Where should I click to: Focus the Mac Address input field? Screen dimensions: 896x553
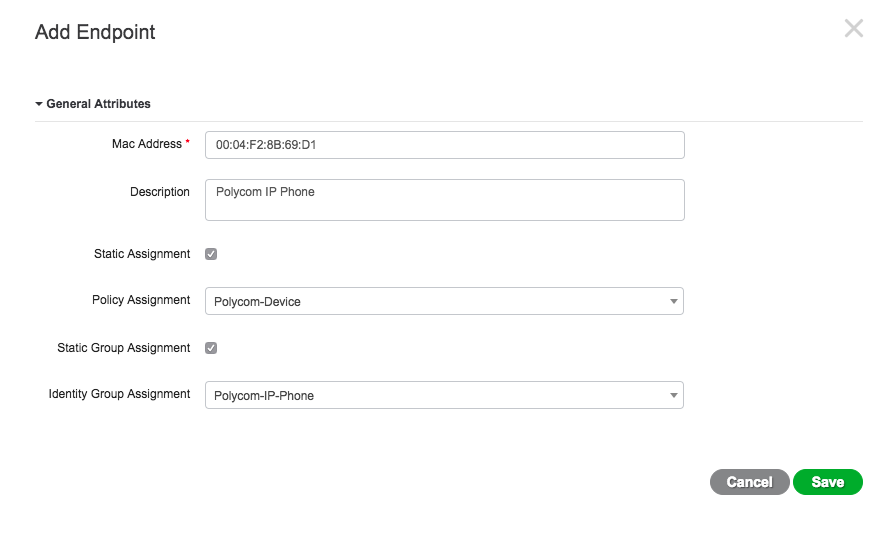click(444, 145)
